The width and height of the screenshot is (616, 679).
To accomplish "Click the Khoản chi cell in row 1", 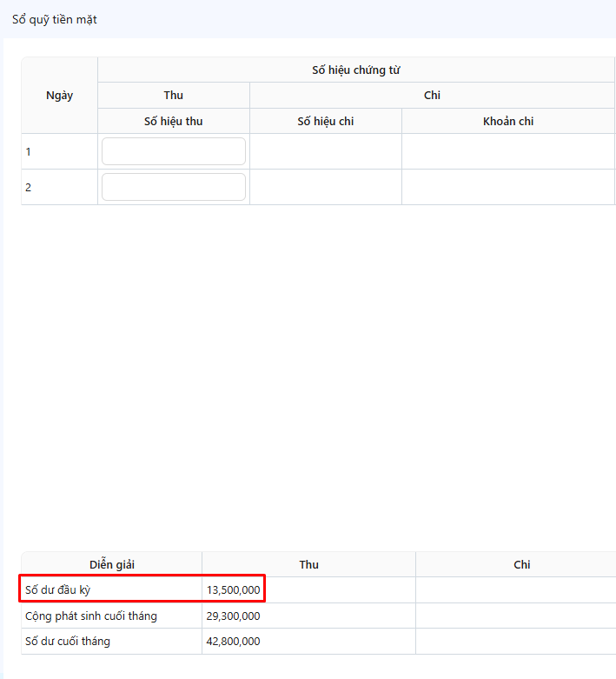I will (x=508, y=151).
